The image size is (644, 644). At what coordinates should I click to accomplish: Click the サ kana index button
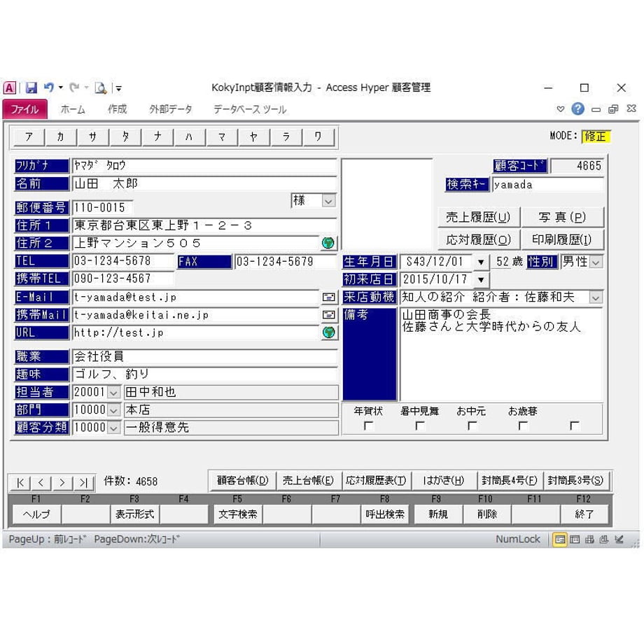pyautogui.click(x=93, y=136)
